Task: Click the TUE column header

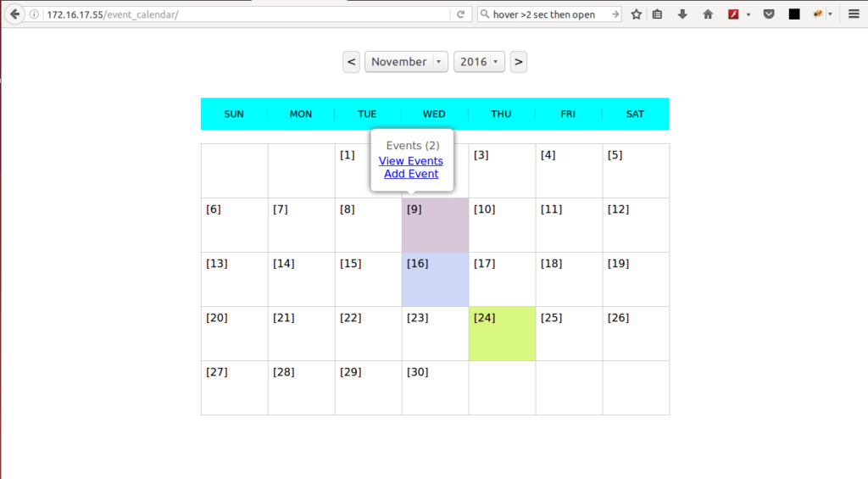Action: click(367, 114)
